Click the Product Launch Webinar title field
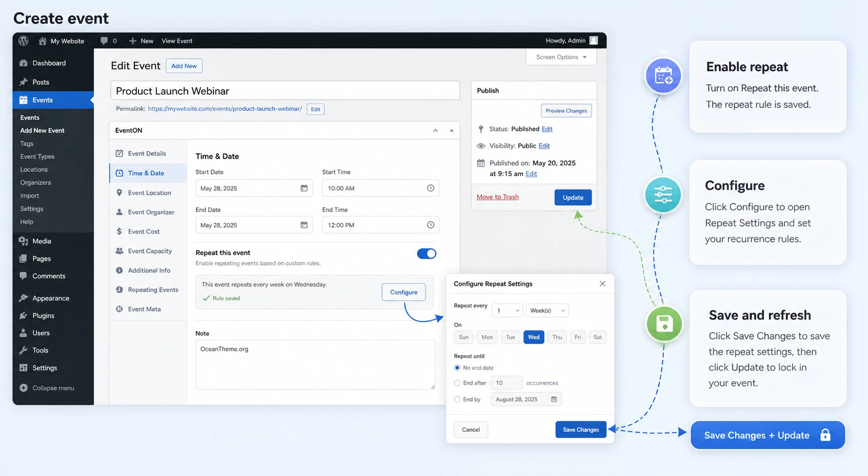 [x=285, y=91]
